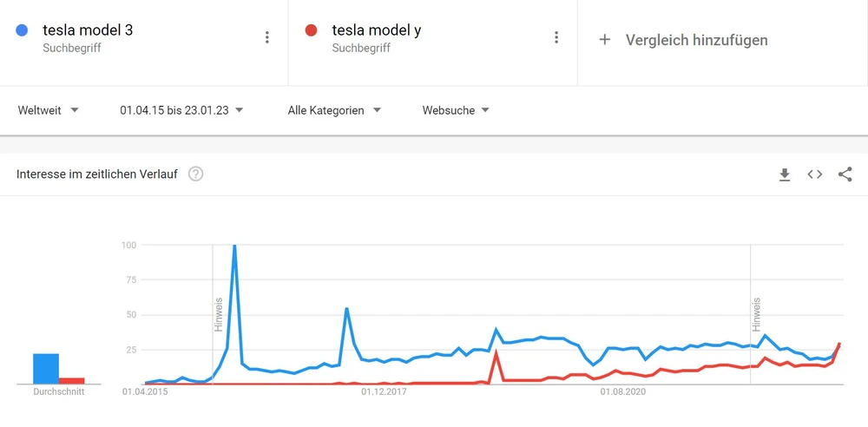Screen dimensions: 868x427
Task: Open options menu for tesla model y
Action: pyautogui.click(x=556, y=37)
